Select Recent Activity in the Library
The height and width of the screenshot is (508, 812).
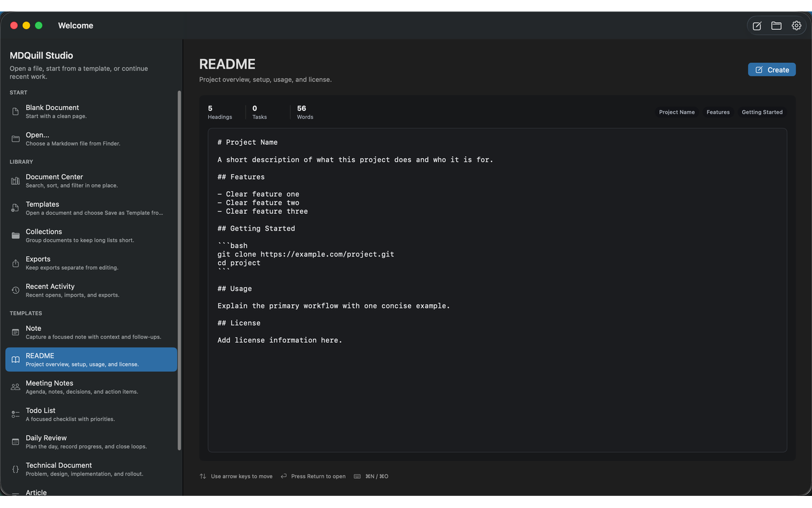(x=91, y=290)
